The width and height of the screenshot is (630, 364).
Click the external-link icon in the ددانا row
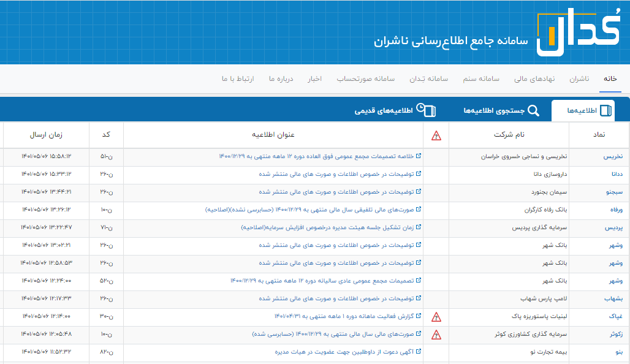click(418, 173)
